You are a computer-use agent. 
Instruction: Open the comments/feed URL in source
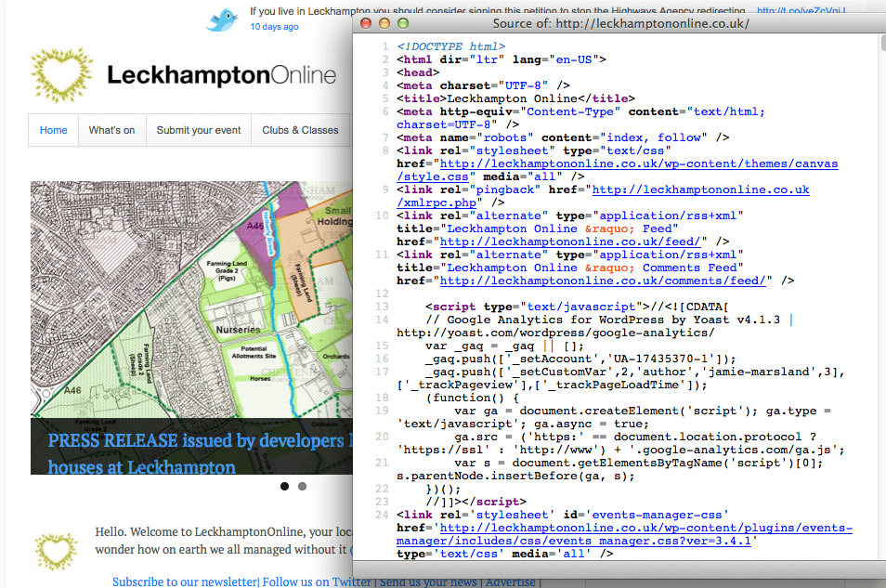pyautogui.click(x=603, y=281)
